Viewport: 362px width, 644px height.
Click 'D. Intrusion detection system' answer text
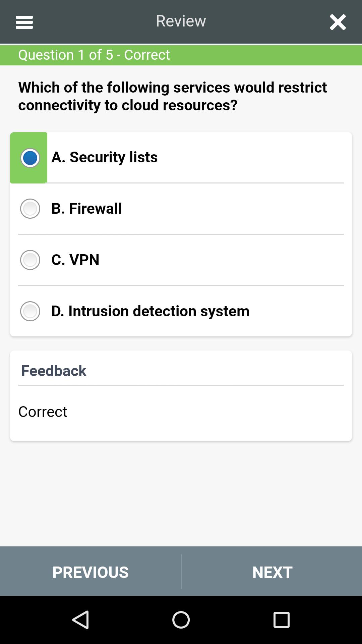pos(150,311)
